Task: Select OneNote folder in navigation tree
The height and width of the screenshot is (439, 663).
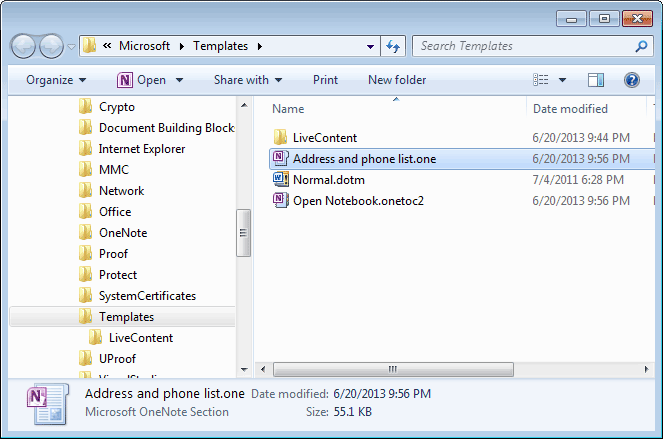Action: click(123, 233)
